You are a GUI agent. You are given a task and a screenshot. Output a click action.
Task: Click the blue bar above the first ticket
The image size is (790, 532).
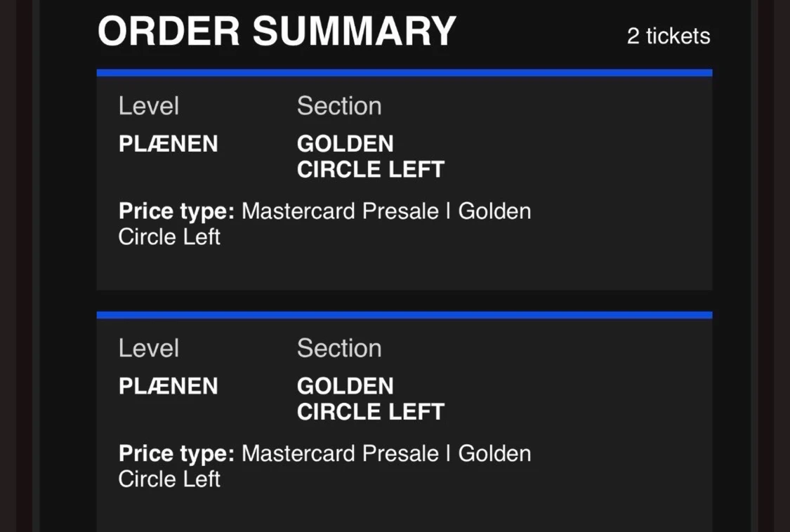404,73
